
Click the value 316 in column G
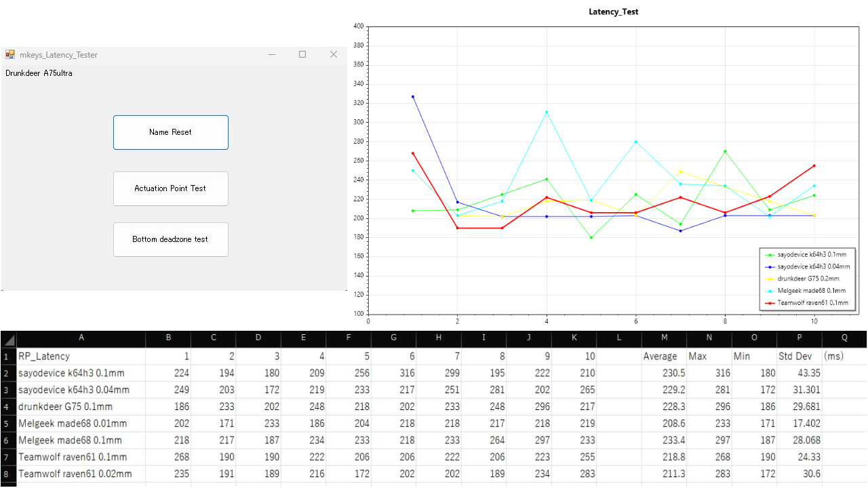point(393,373)
